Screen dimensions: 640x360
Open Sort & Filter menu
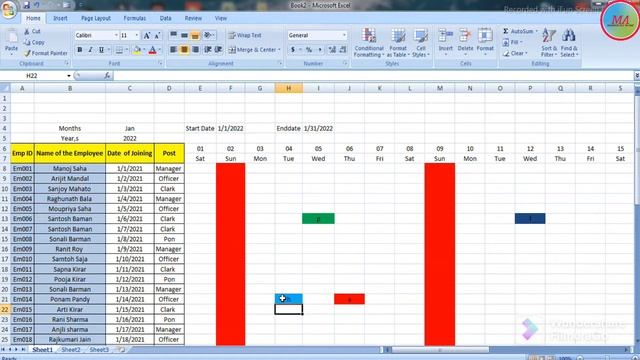549,43
